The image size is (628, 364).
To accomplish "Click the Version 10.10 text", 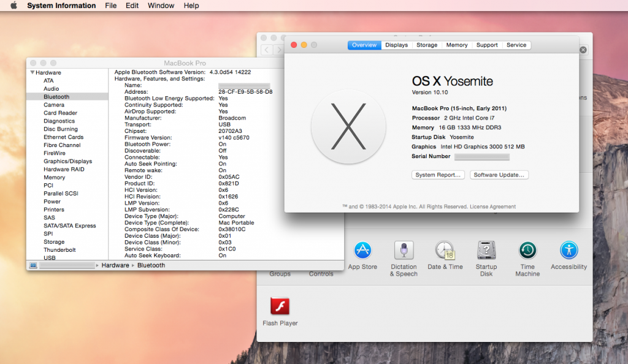I will tap(430, 93).
